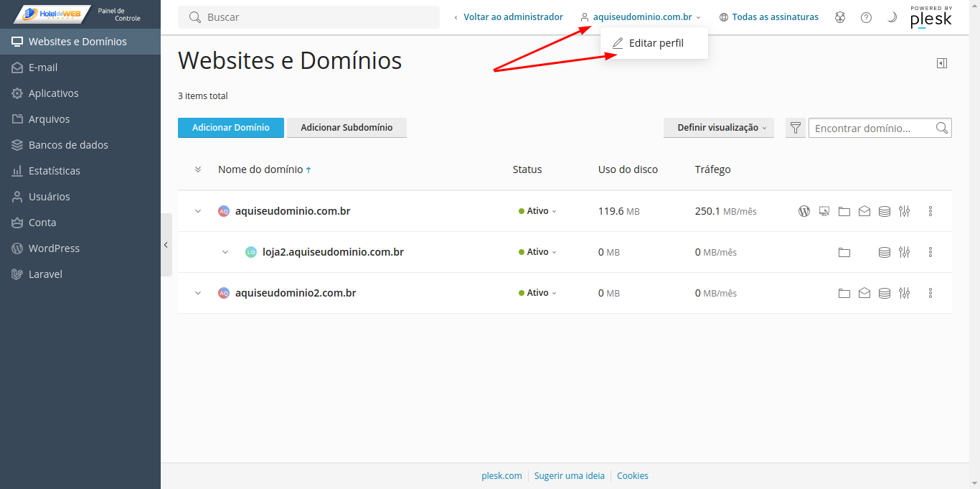Open the Definir visualização dropdown
The width and height of the screenshot is (980, 489).
[x=718, y=128]
